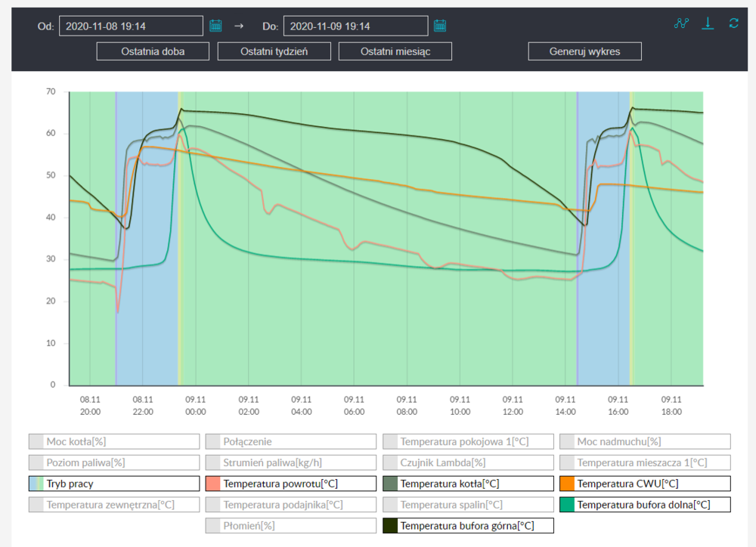Viewport: 756px width, 547px height.
Task: Click the Od start date field
Action: point(131,26)
